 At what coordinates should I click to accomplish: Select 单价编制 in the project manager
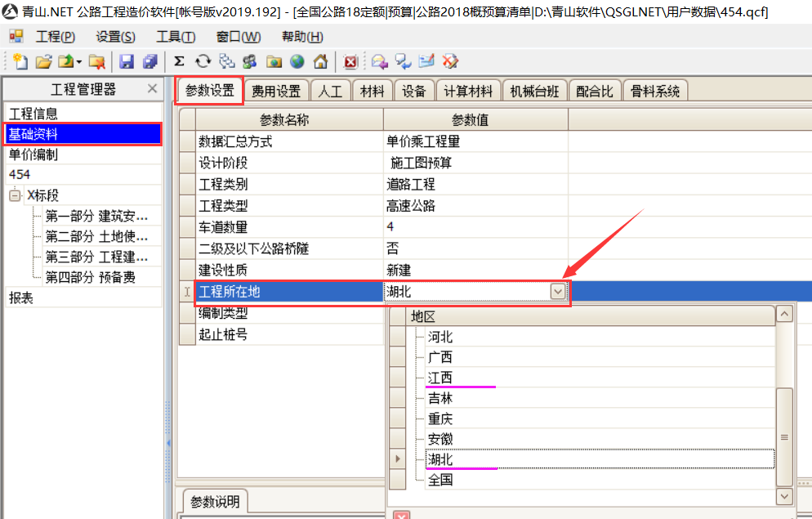(x=33, y=154)
